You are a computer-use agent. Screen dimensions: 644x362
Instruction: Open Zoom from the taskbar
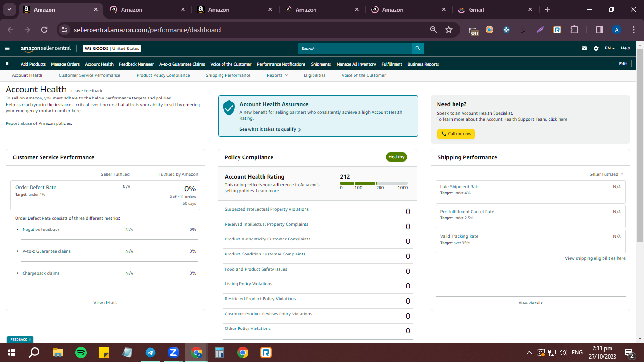pos(173,353)
